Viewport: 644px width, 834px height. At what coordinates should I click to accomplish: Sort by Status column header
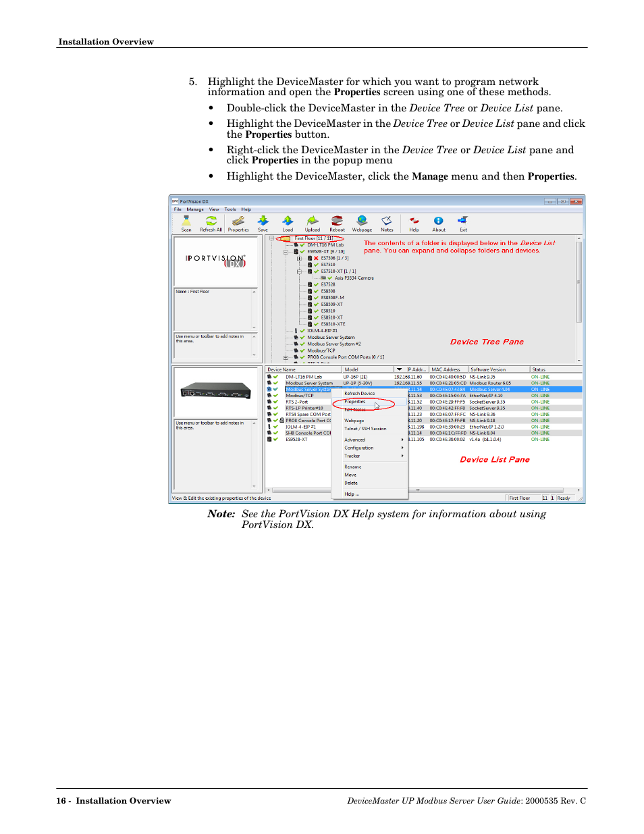(556, 369)
